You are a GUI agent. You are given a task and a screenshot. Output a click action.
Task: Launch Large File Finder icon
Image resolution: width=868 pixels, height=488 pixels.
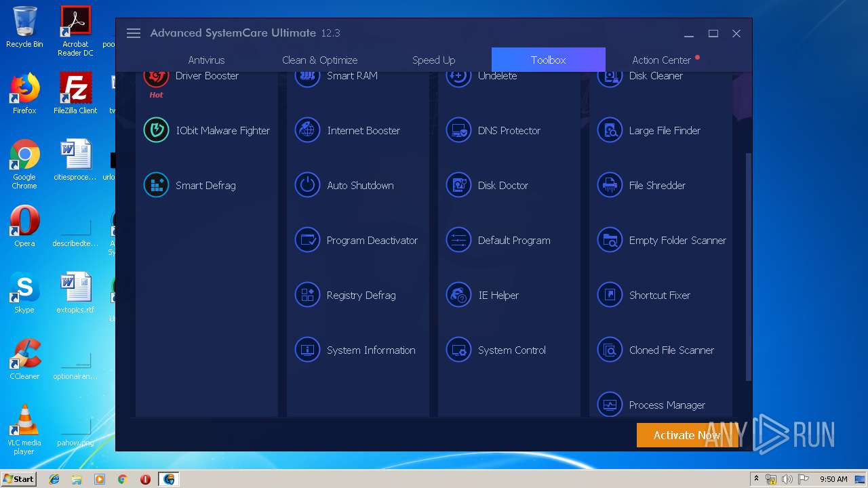point(610,130)
